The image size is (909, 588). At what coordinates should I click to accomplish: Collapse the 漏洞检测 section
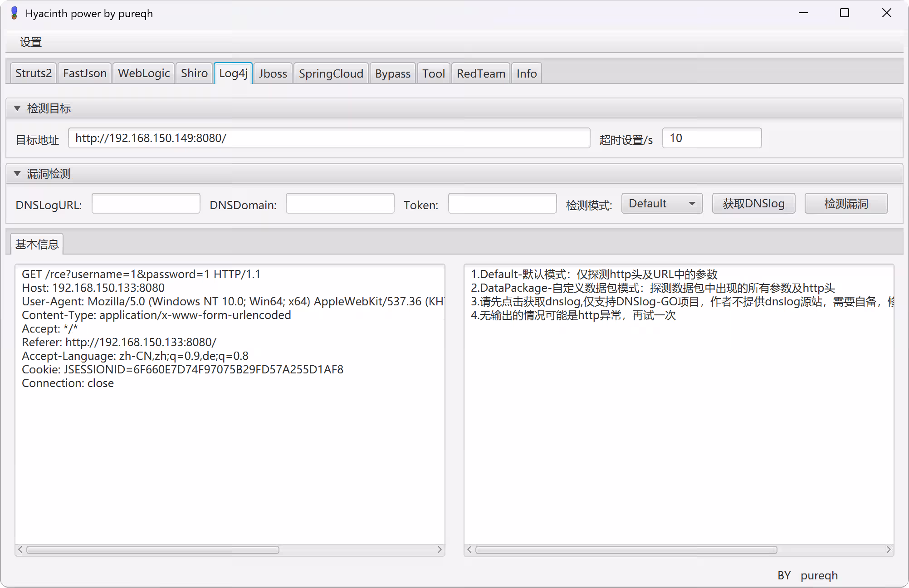point(17,173)
